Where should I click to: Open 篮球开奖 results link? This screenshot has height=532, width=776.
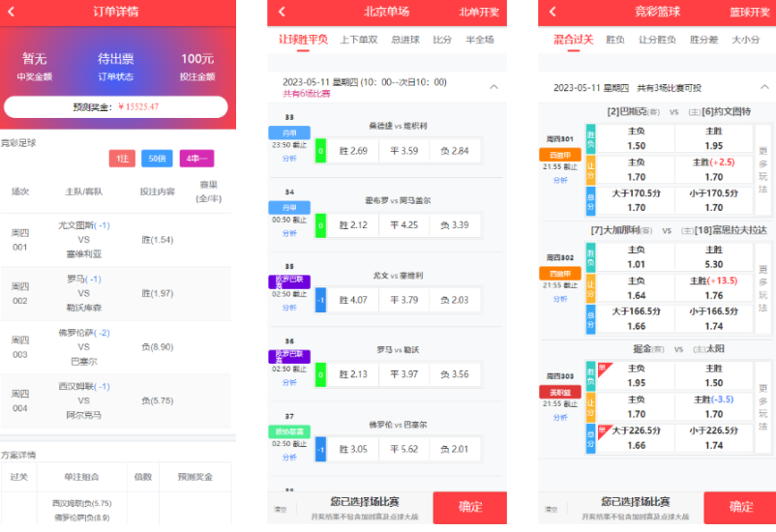pos(750,13)
